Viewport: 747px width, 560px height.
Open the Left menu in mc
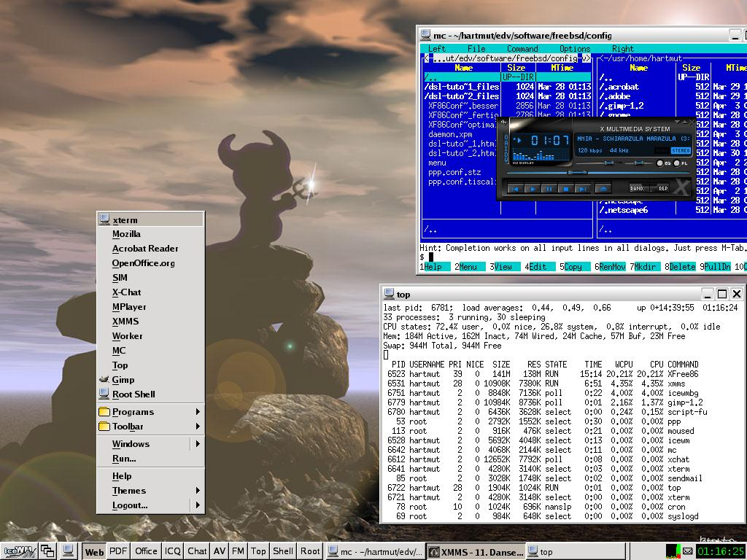click(x=436, y=49)
